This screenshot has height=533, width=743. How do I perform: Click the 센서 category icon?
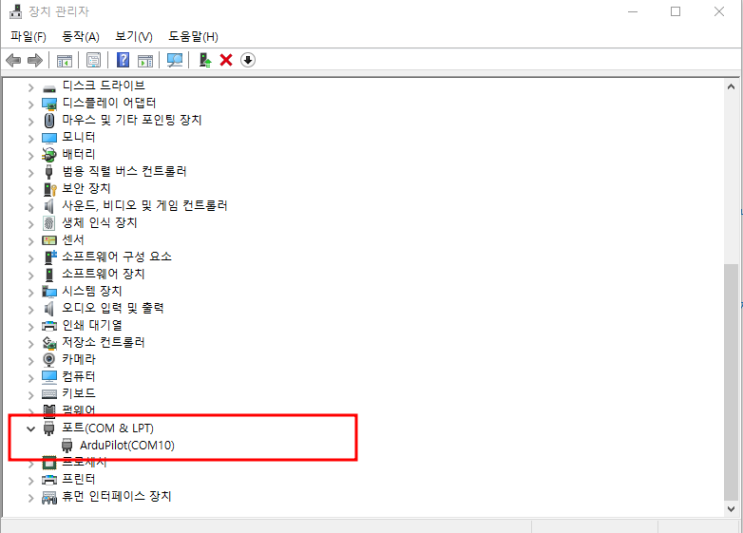(x=49, y=240)
